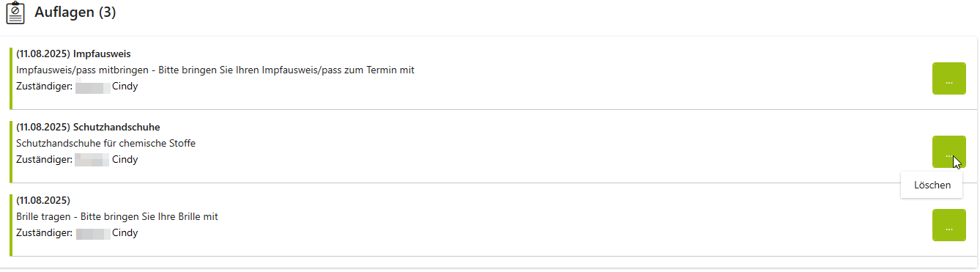Select the untitled third entry's date
Viewport: 980px width, 272px height.
coord(42,201)
